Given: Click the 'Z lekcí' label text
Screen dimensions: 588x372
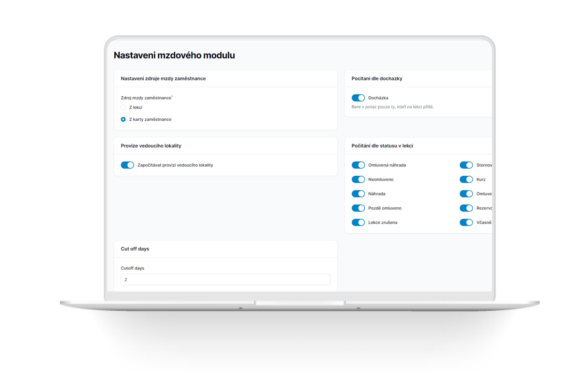Looking at the screenshot, I should click(x=136, y=107).
